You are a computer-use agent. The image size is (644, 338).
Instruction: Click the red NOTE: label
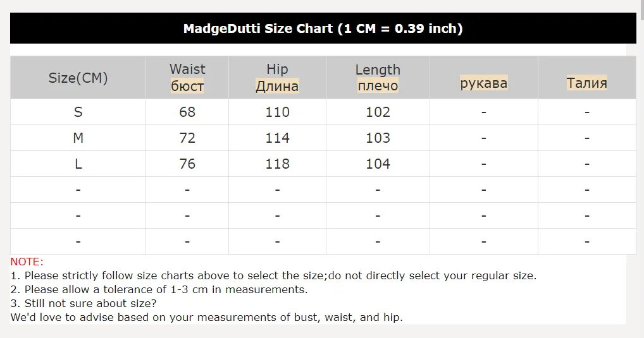pos(27,262)
